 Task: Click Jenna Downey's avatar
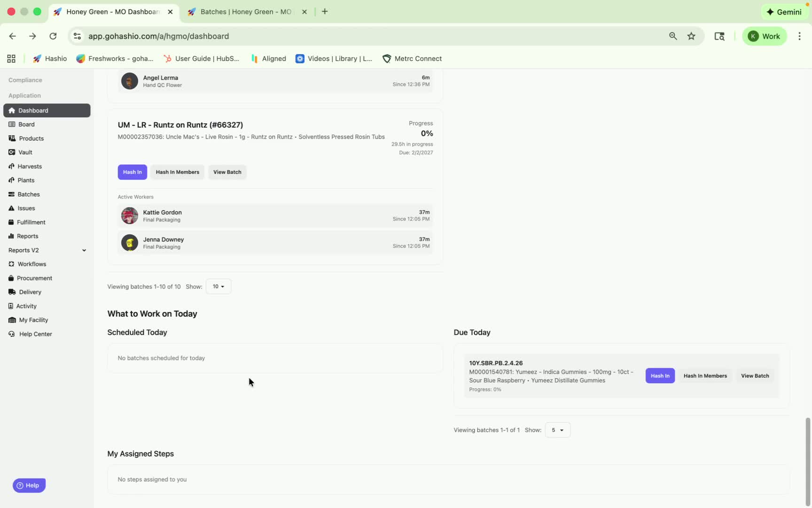pyautogui.click(x=130, y=243)
